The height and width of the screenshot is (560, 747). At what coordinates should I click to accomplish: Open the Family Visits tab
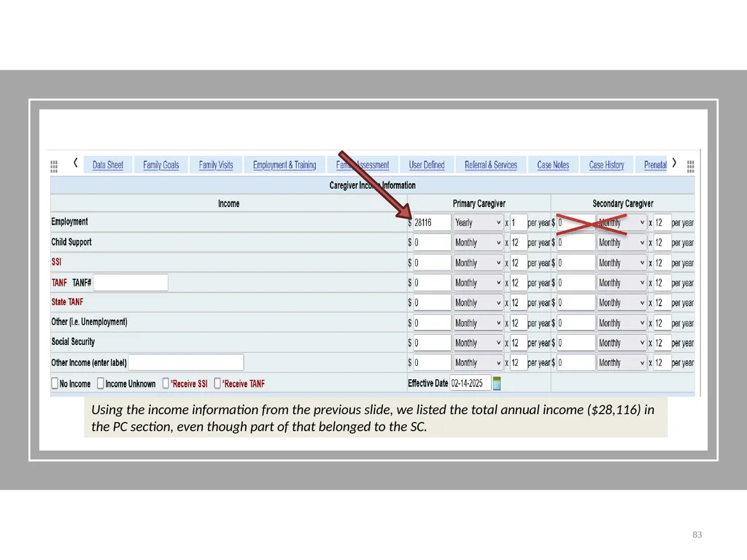216,165
